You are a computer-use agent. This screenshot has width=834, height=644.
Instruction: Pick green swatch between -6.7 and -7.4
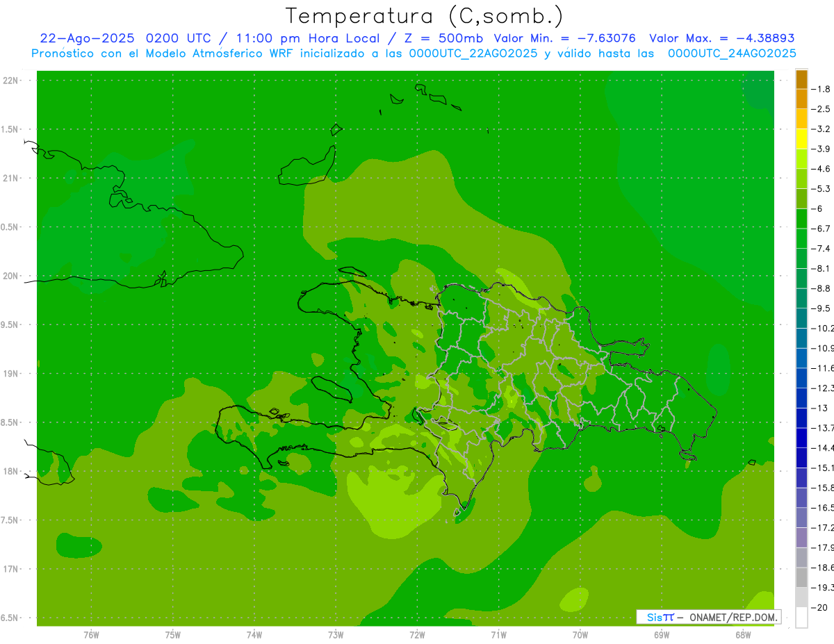pyautogui.click(x=801, y=239)
